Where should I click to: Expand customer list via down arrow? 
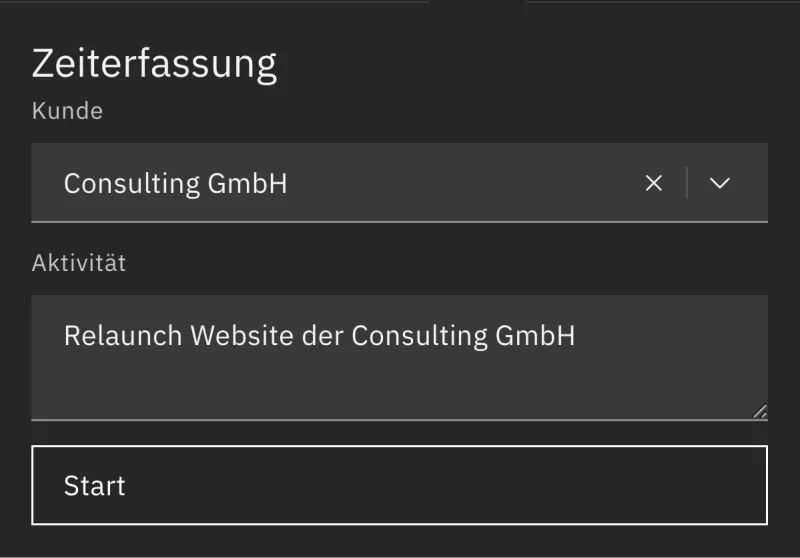point(720,183)
